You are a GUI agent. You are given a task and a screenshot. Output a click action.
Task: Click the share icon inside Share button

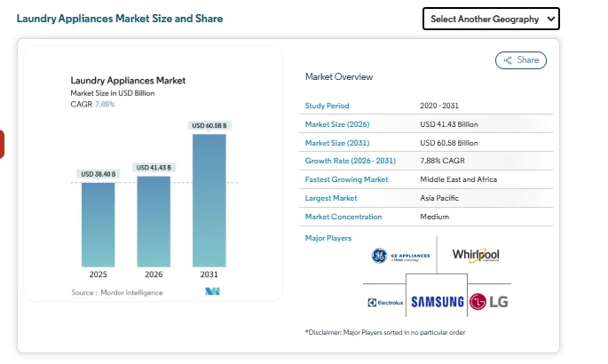pyautogui.click(x=508, y=60)
